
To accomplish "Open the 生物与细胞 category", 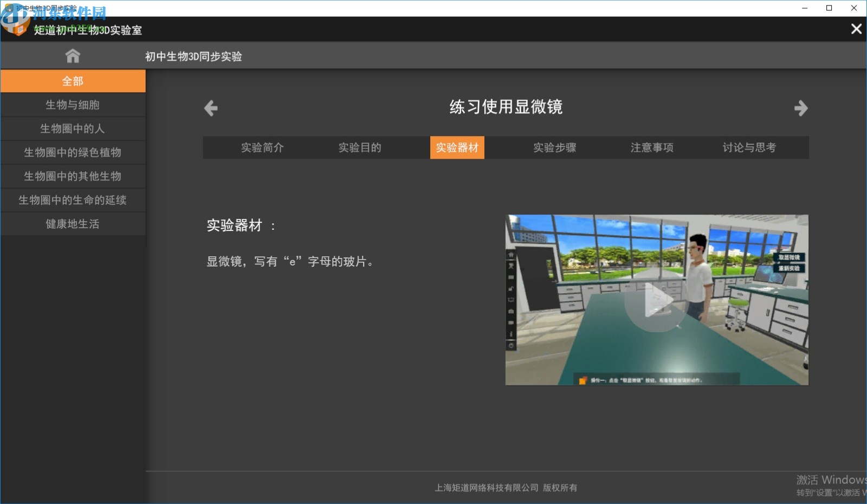I will coord(73,105).
